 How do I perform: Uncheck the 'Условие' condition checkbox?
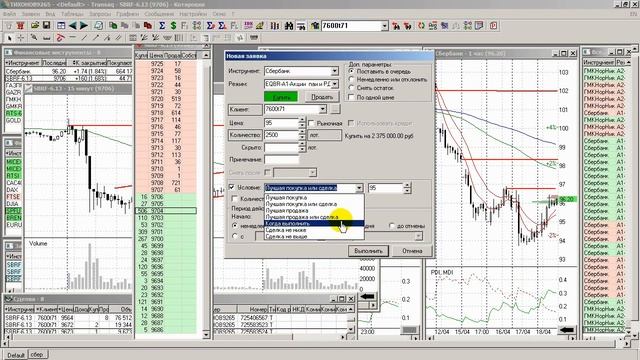pos(232,187)
